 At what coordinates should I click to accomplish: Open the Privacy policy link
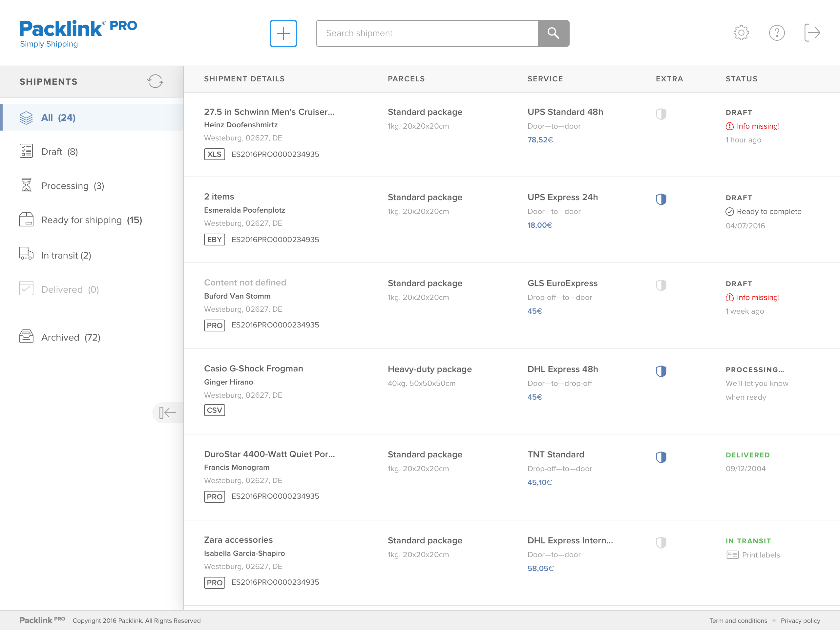800,620
